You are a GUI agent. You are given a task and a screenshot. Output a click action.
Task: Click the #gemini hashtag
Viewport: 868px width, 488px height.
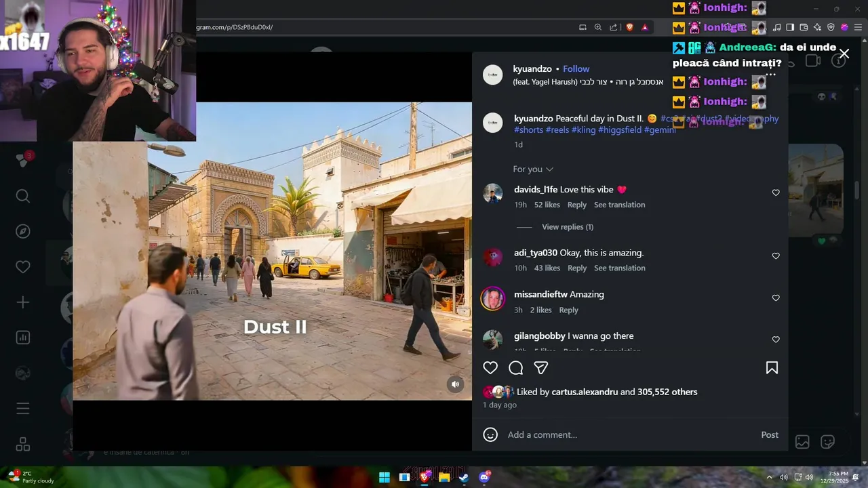point(660,130)
